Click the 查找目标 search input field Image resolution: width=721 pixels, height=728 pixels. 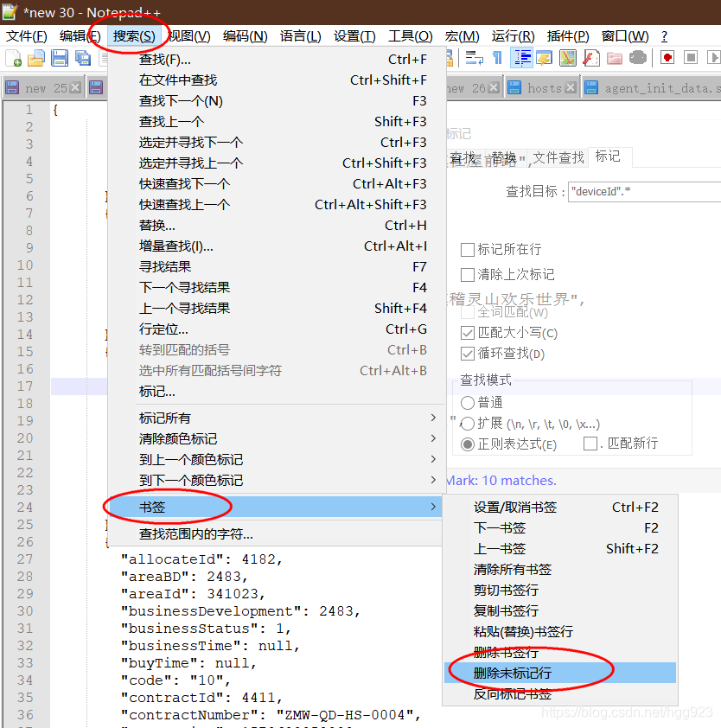tap(644, 191)
